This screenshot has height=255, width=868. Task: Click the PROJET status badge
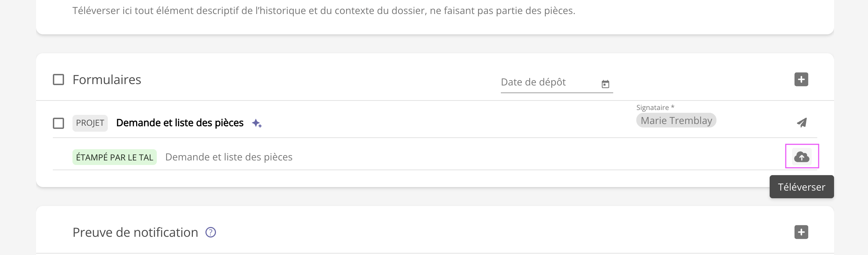tap(90, 123)
